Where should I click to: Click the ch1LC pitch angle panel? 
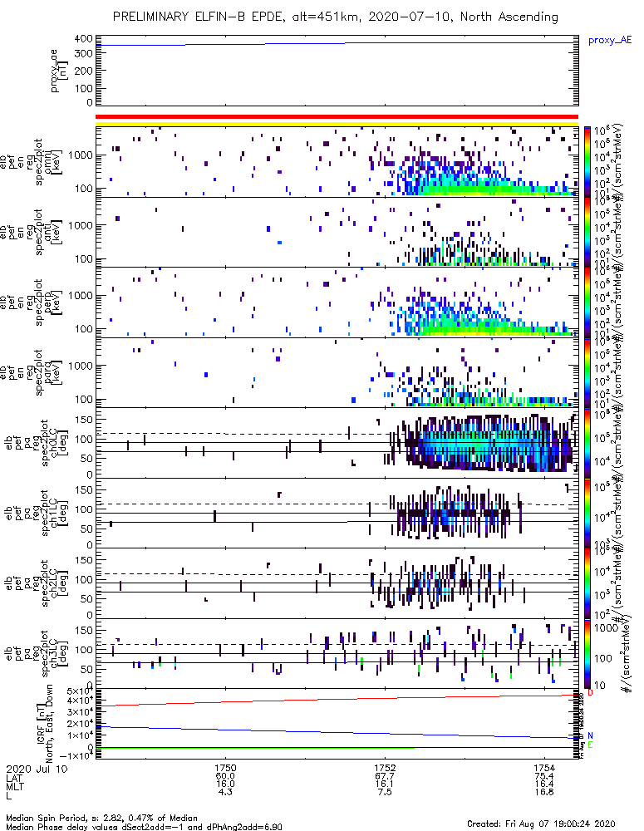(x=337, y=513)
